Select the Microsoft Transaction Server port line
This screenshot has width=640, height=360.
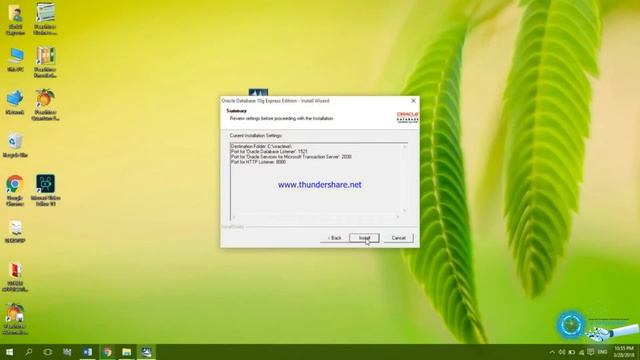coord(291,157)
